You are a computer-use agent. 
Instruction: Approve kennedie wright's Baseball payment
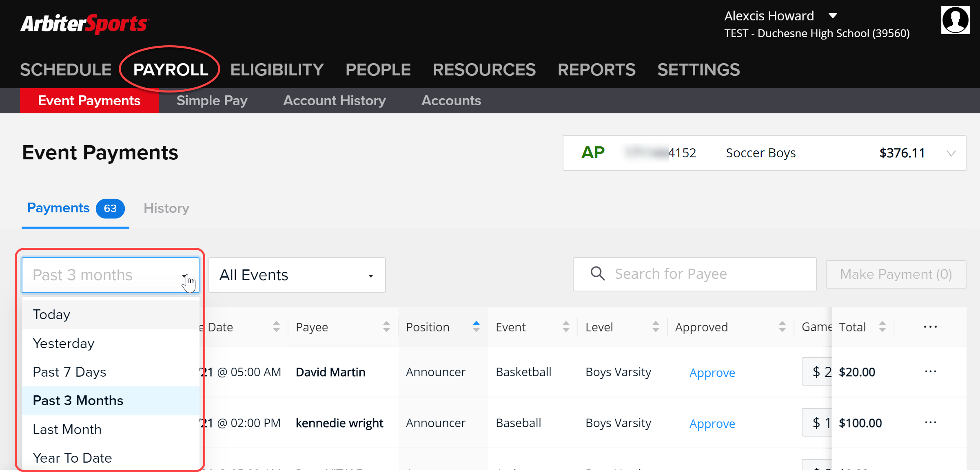point(712,424)
